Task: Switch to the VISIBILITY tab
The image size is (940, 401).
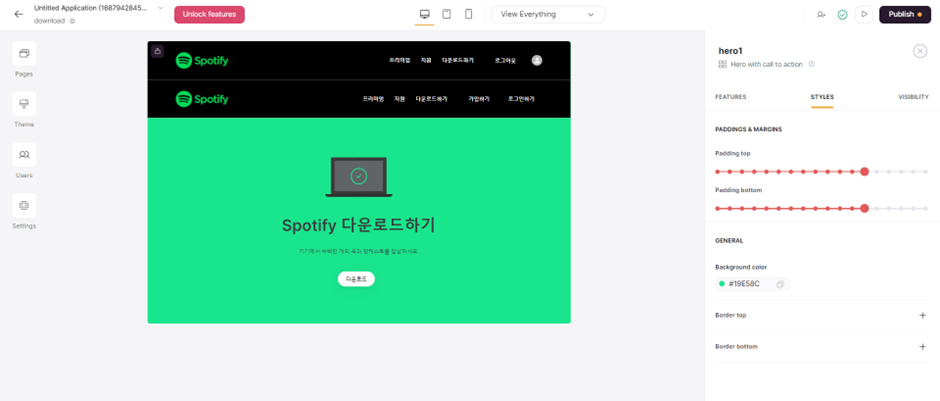Action: (913, 97)
